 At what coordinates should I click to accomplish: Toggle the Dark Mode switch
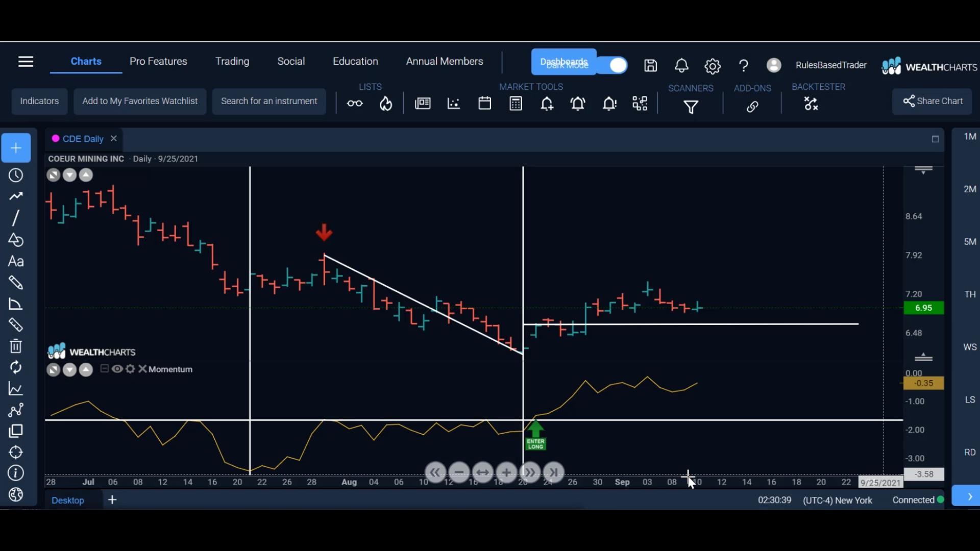[x=612, y=65]
